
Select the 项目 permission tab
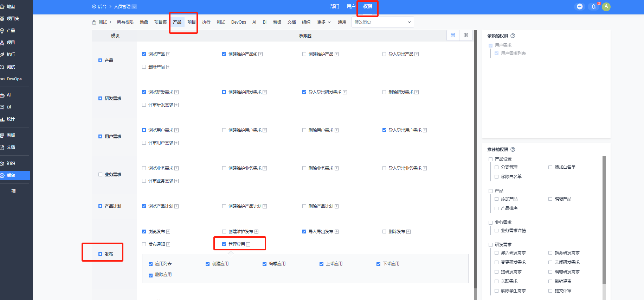tap(192, 22)
